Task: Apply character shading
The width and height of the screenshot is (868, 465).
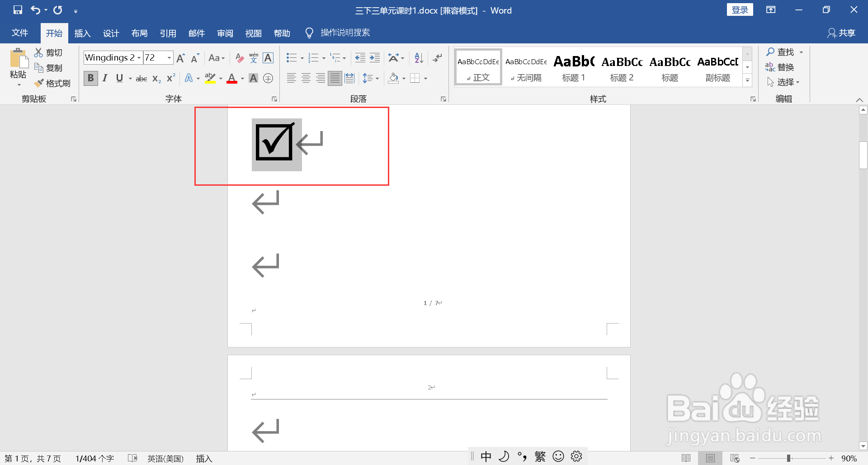Action: [254, 79]
